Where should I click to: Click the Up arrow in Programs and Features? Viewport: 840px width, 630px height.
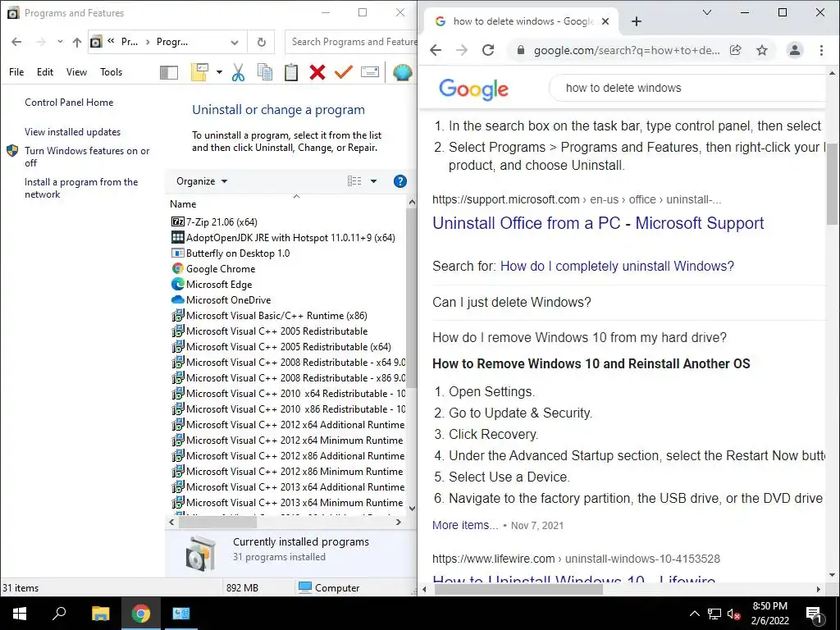click(x=77, y=43)
